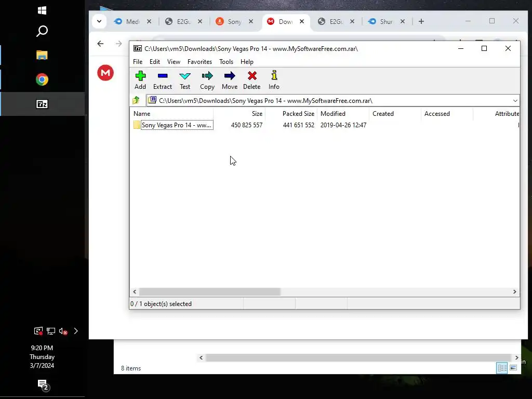Switch to the Sony Chrome tab
Image resolution: width=532 pixels, height=399 pixels.
coord(234,22)
